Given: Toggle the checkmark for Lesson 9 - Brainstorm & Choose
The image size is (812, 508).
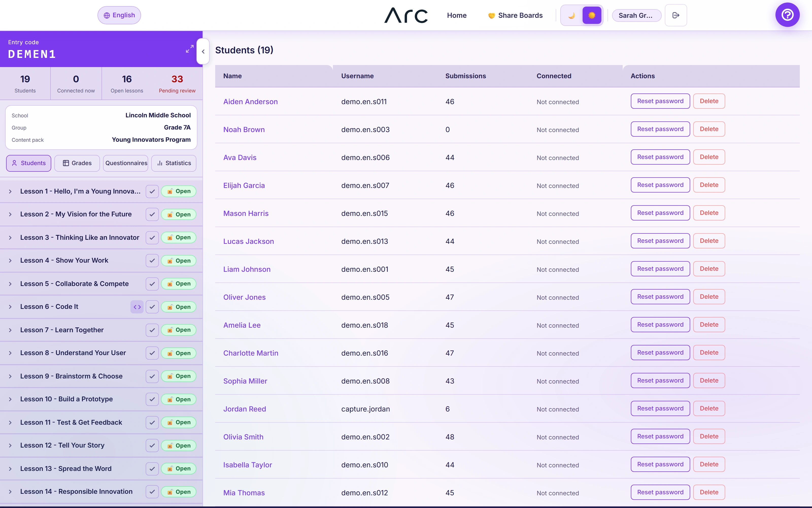Looking at the screenshot, I should click(152, 376).
